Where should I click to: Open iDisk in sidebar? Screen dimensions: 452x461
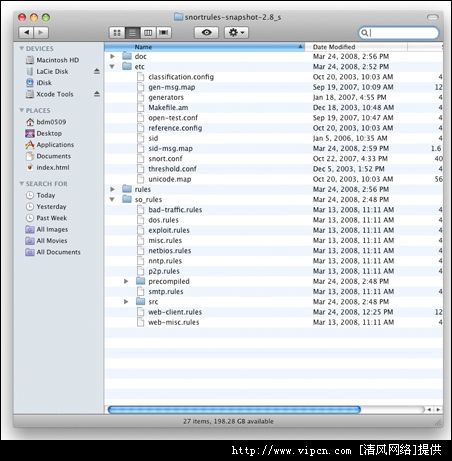coord(44,83)
